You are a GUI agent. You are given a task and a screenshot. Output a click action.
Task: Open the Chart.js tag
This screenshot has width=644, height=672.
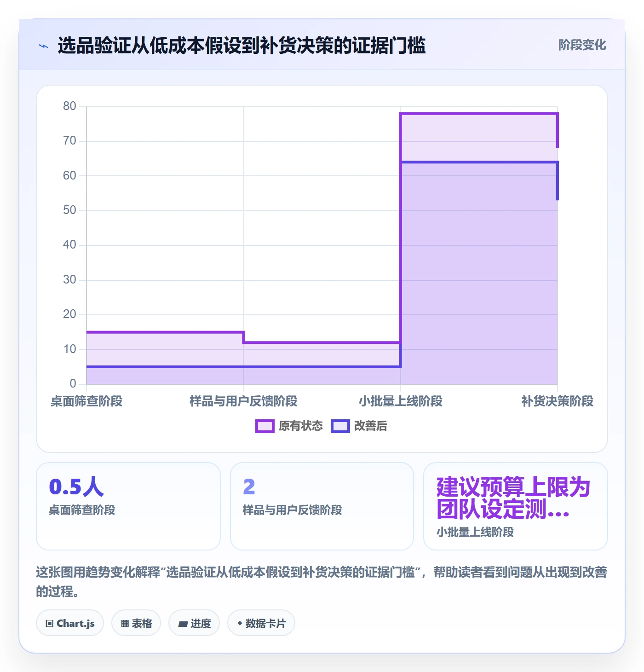(x=70, y=623)
